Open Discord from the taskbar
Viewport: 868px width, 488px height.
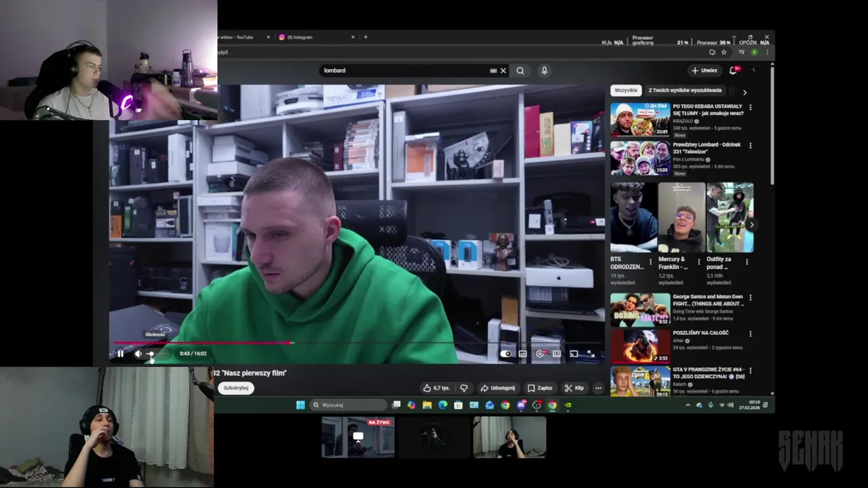(x=521, y=405)
